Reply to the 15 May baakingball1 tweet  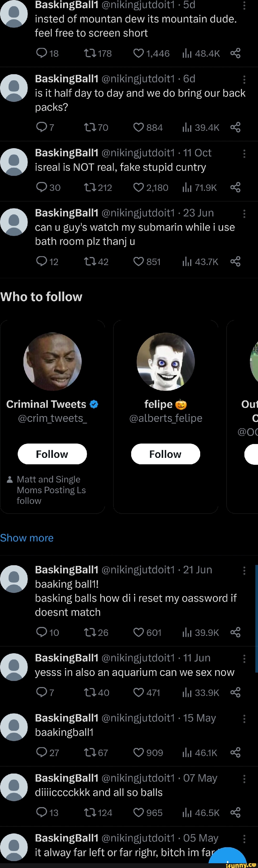42,753
